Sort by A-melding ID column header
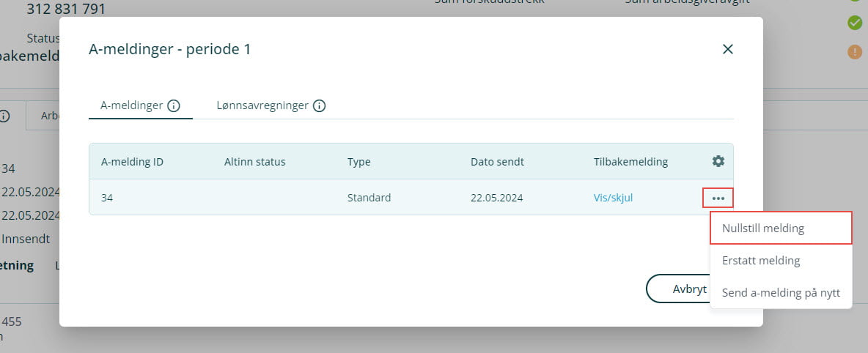868x353 pixels. pyautogui.click(x=132, y=162)
